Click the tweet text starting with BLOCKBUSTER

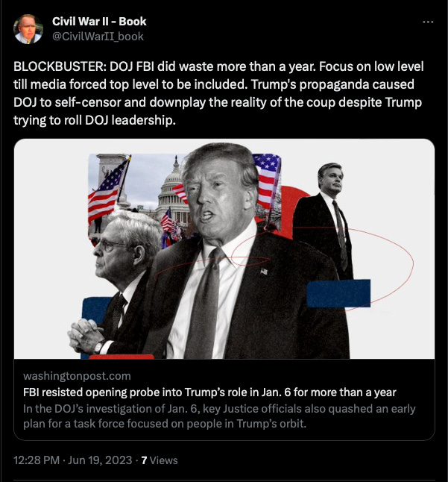coord(218,93)
